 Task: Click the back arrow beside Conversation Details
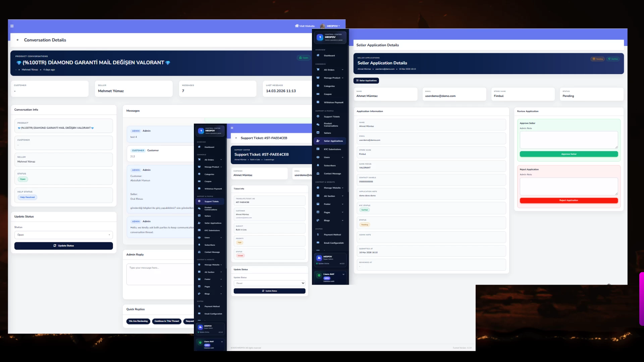(18, 40)
